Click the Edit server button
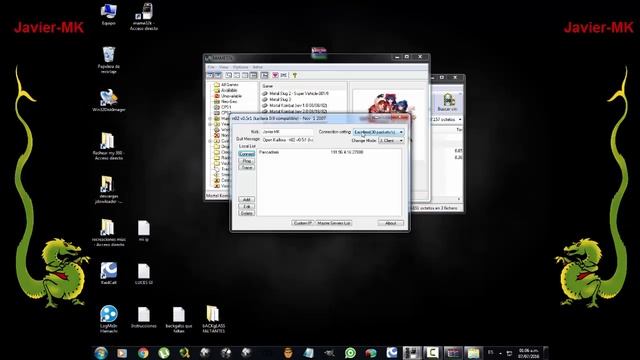The image size is (640, 360). 247,206
